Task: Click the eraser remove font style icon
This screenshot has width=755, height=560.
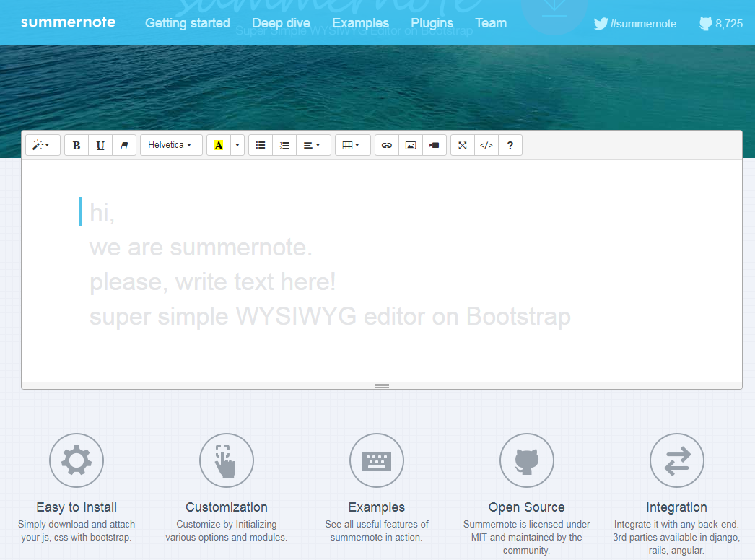Action: click(x=124, y=145)
